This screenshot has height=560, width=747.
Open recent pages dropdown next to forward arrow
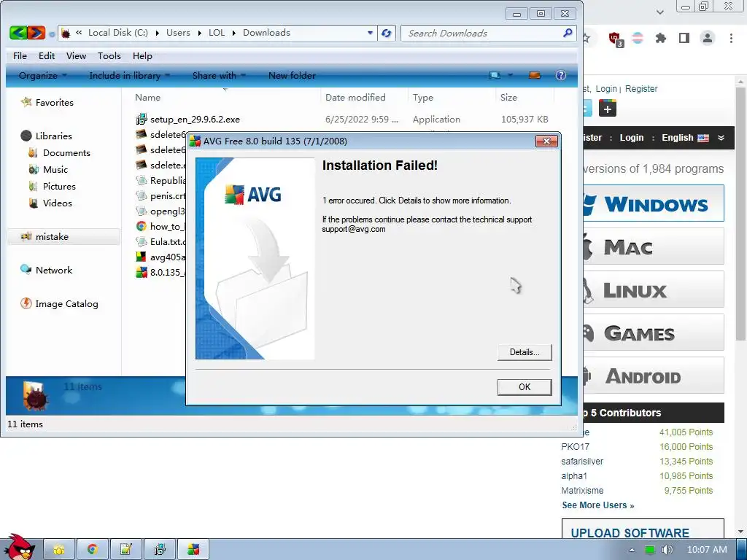(52, 34)
